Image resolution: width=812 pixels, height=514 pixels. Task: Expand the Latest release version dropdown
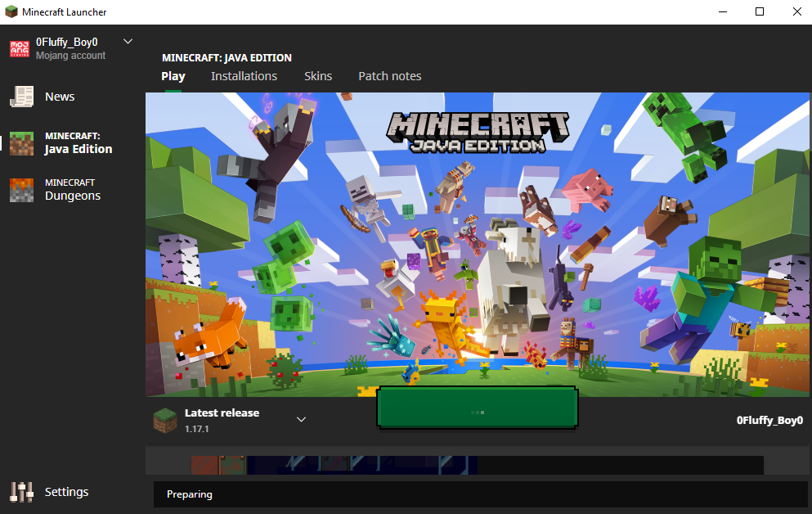click(x=302, y=419)
